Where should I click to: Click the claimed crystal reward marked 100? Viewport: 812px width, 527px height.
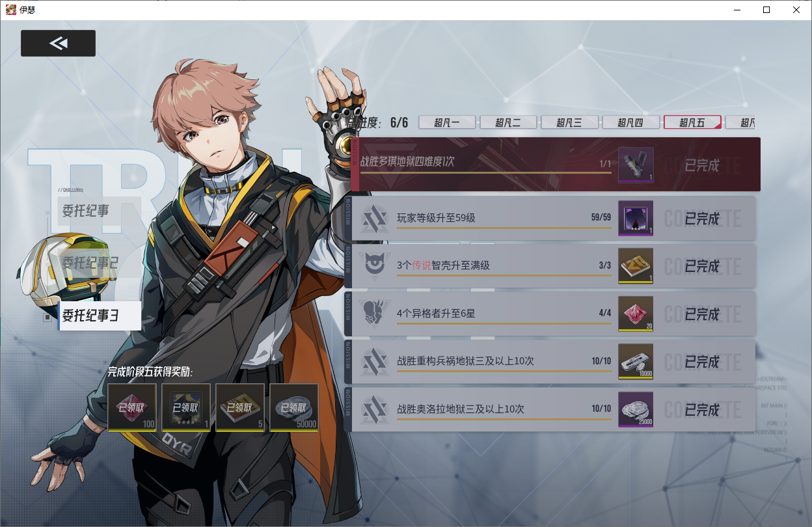[132, 407]
